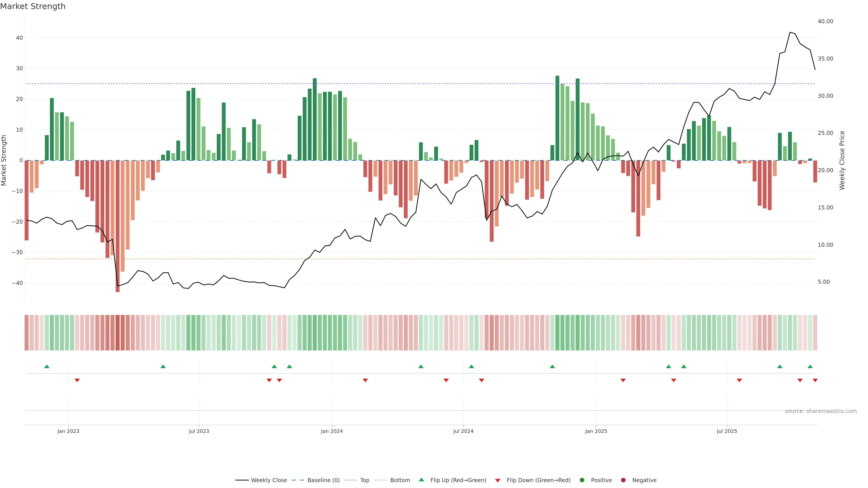Click the Jan 2024 x-axis label

click(x=332, y=431)
